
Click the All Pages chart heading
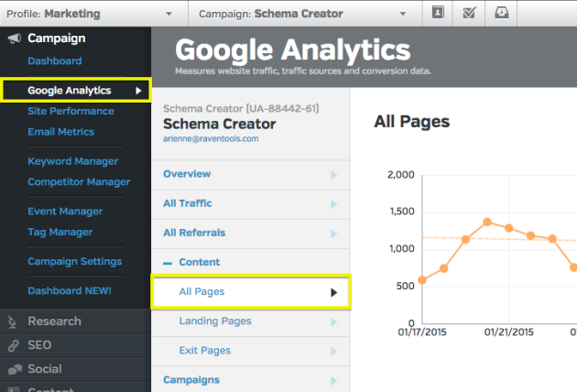tap(412, 122)
